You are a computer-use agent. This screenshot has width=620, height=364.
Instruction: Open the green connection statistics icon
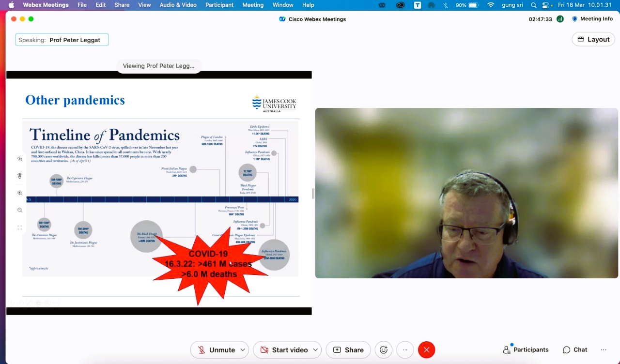point(560,19)
